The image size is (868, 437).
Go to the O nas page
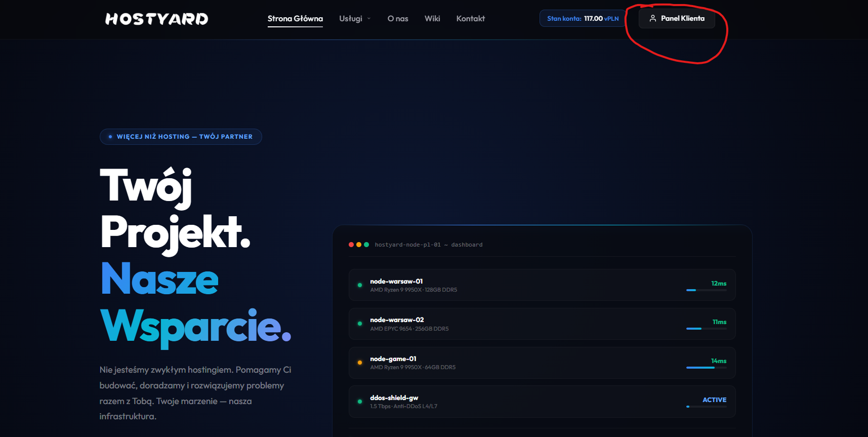click(x=398, y=19)
